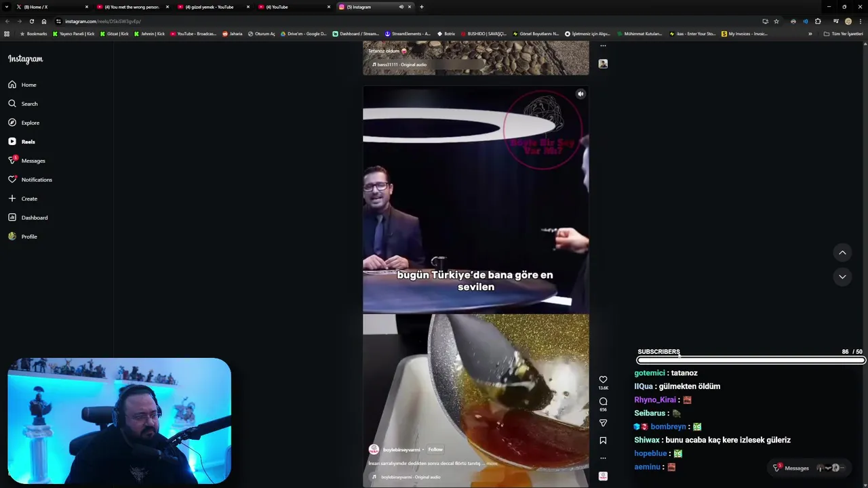The height and width of the screenshot is (488, 868).
Task: Select Reels in the sidebar
Action: coord(22,142)
